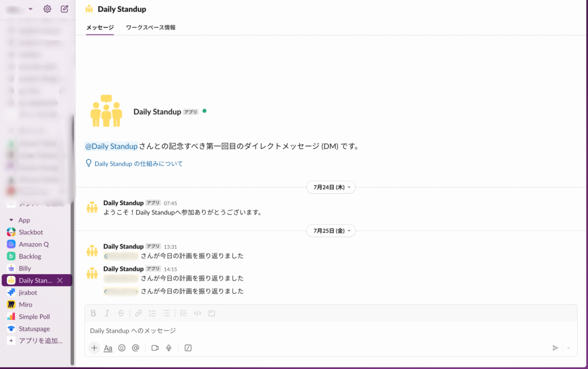Open the preferences gear icon

pos(47,9)
